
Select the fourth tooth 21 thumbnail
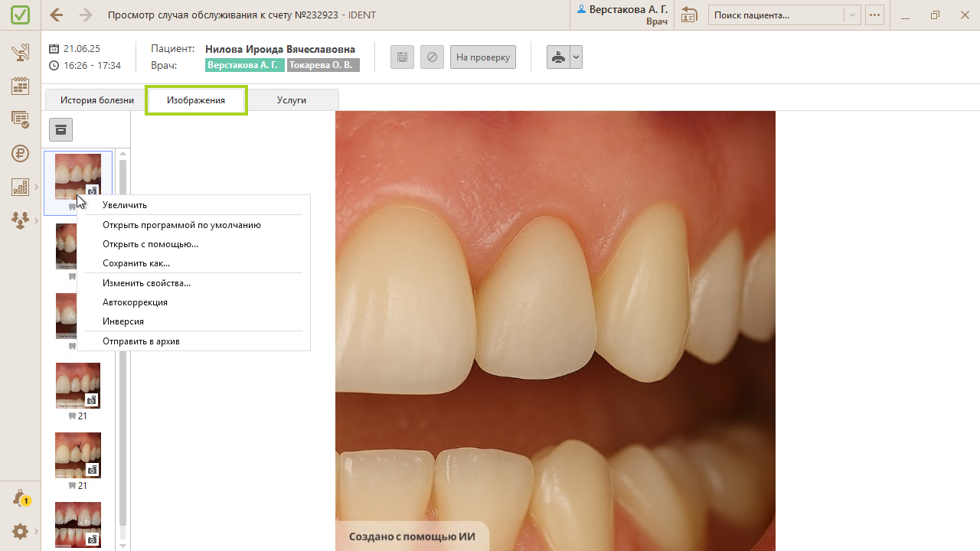[78, 386]
